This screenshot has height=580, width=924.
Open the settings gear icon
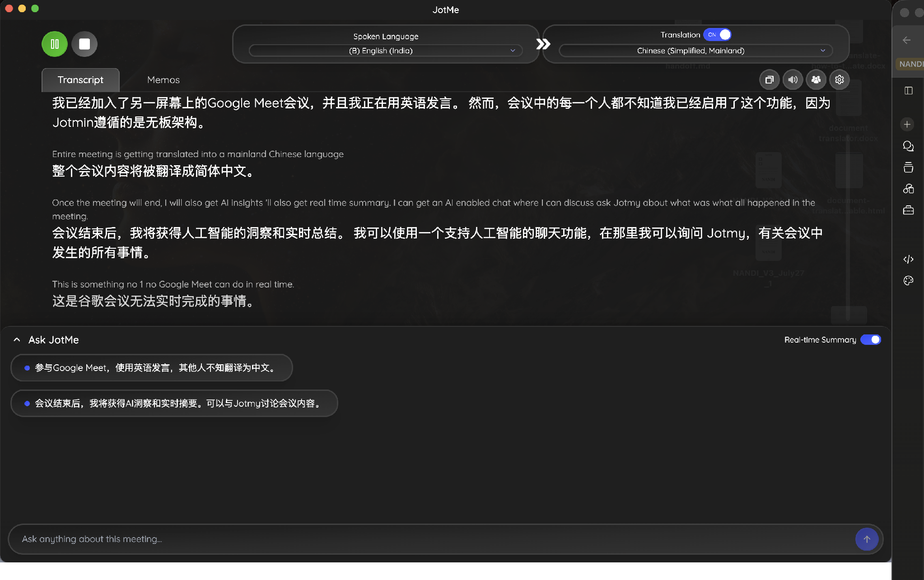840,80
